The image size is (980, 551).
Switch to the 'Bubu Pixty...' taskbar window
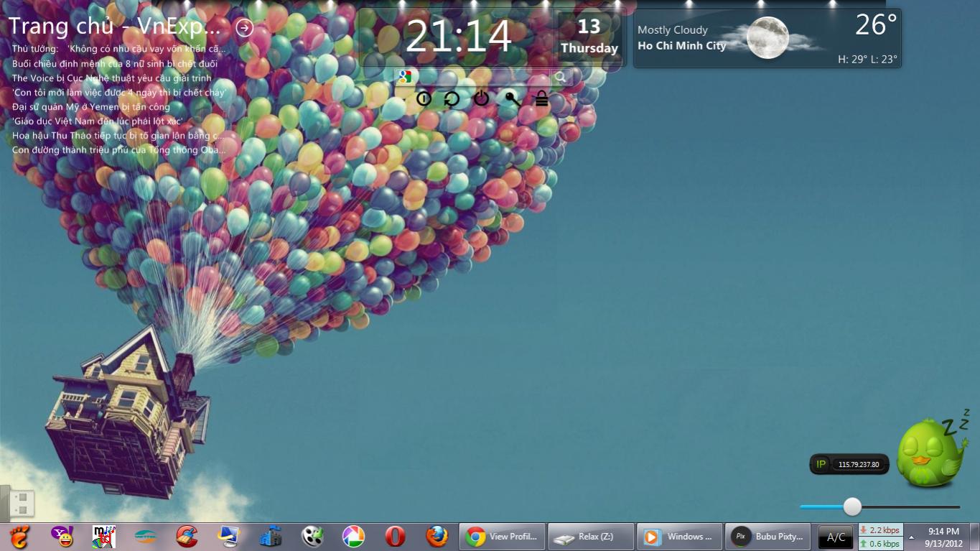[769, 537]
